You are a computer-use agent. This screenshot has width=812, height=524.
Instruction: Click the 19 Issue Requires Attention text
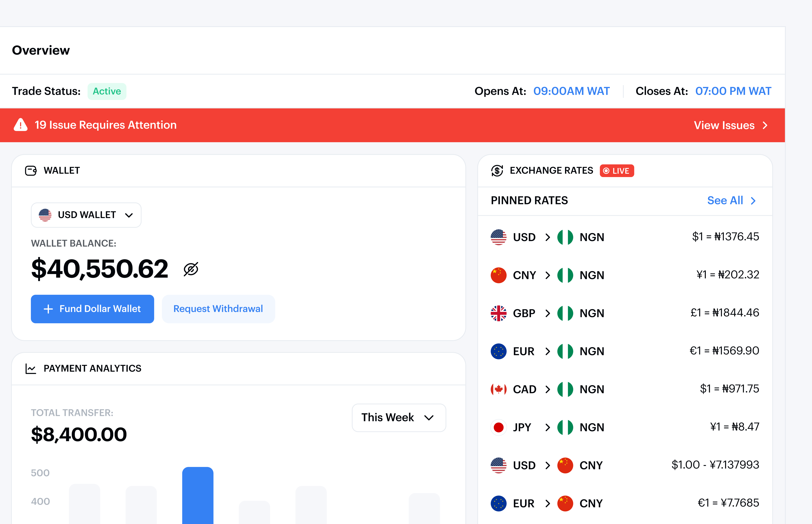pos(106,125)
